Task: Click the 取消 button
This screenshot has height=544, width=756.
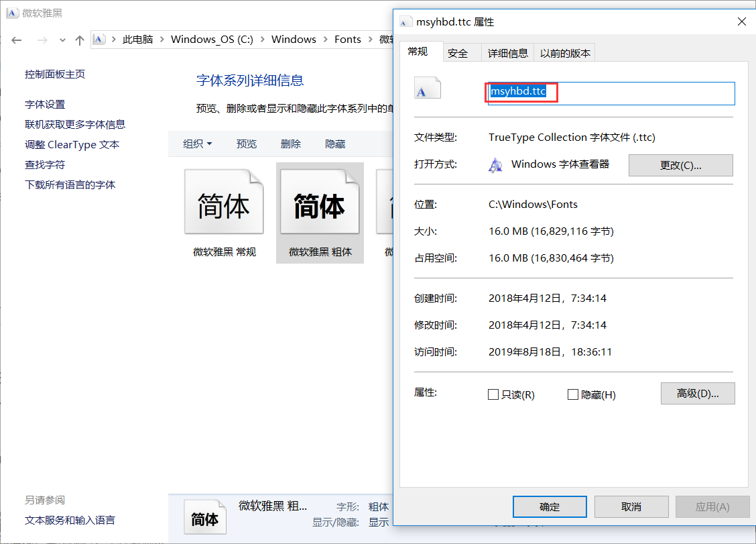Action: (x=631, y=507)
